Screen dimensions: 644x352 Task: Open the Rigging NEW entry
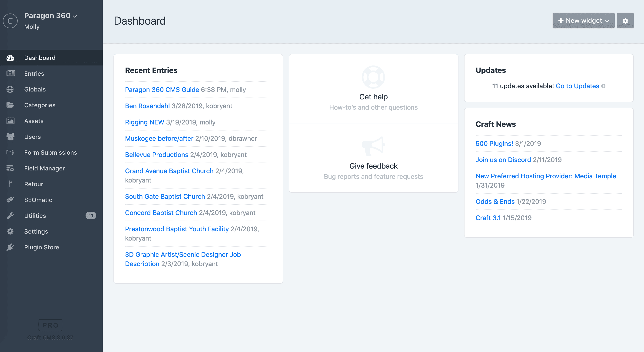tap(145, 122)
